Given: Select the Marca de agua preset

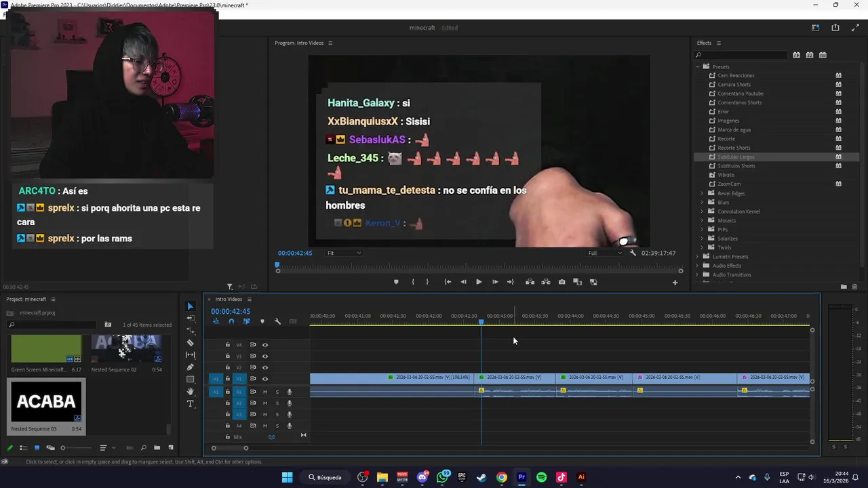Looking at the screenshot, I should [734, 129].
